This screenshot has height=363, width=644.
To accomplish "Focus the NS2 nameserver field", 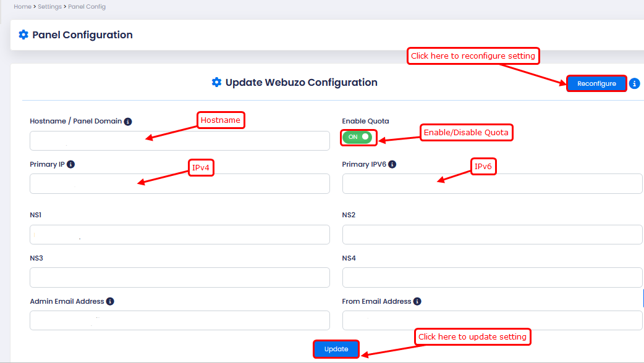I will click(492, 235).
